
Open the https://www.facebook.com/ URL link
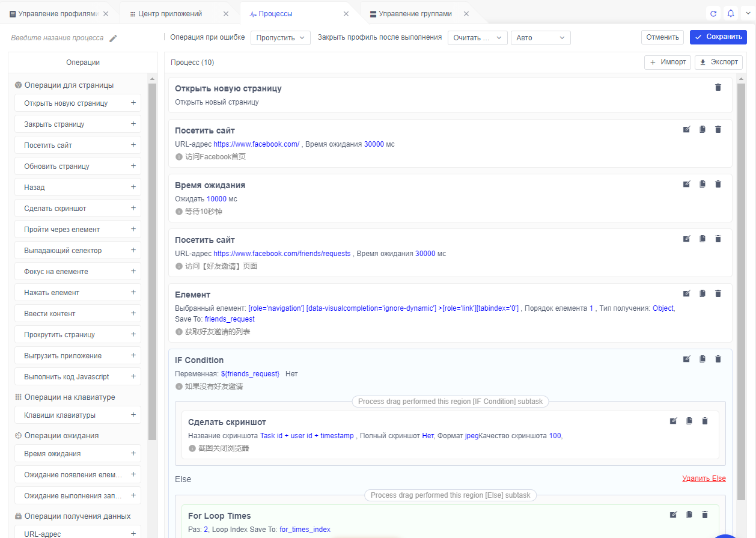(257, 144)
